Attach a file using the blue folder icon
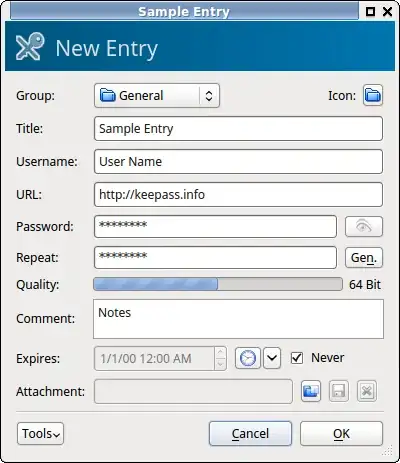400x463 pixels. click(x=311, y=391)
